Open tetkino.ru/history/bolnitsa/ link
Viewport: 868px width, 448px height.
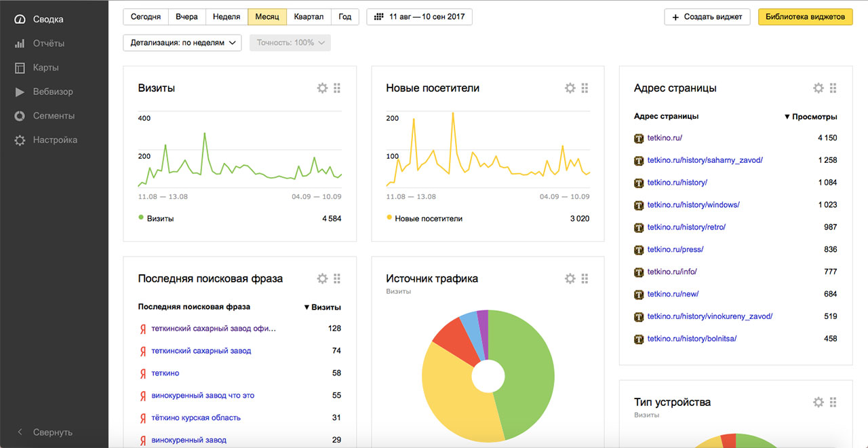click(692, 339)
